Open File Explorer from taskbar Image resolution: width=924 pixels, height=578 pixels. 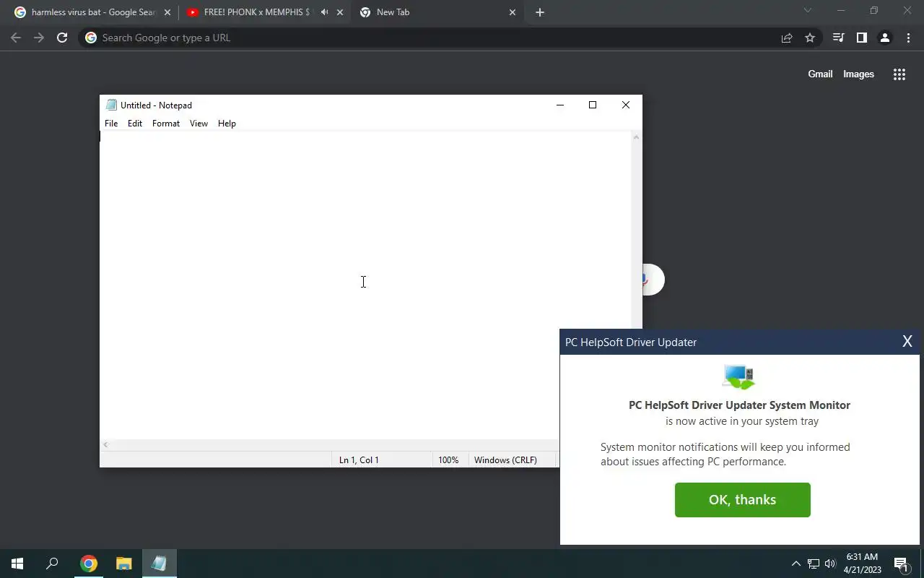pyautogui.click(x=123, y=564)
